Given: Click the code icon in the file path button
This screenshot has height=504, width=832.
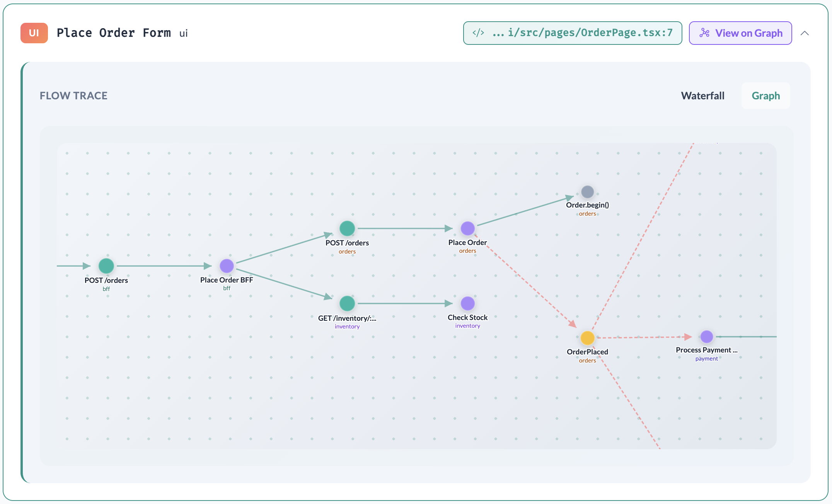Looking at the screenshot, I should pos(478,33).
